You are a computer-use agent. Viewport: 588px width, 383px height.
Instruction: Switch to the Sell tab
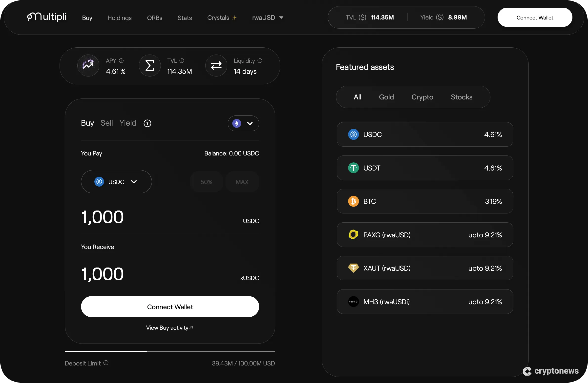pyautogui.click(x=107, y=123)
